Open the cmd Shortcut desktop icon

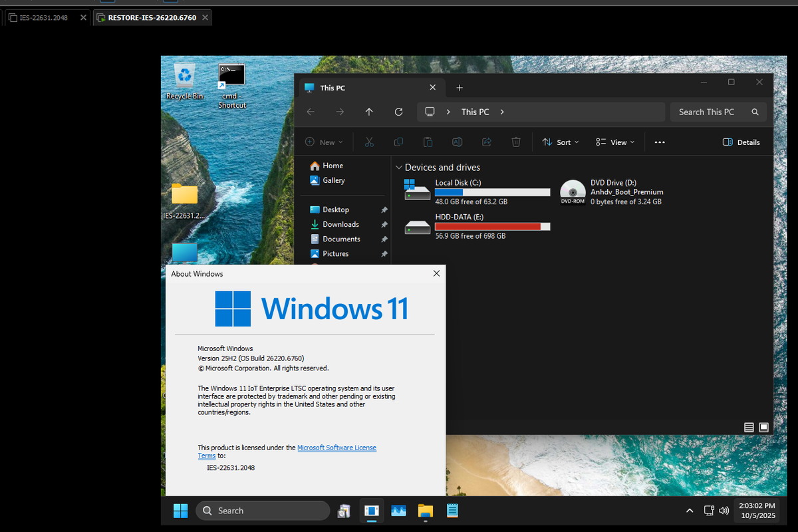click(x=231, y=86)
